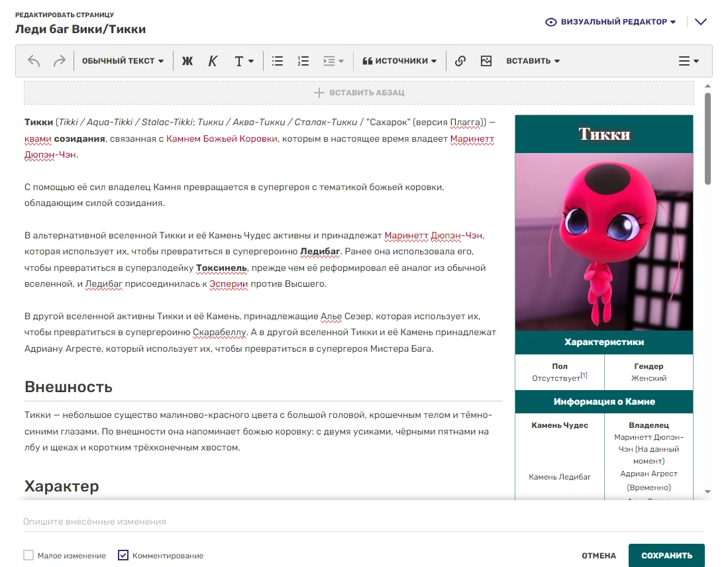Click the Эсперии link

pos(229,283)
